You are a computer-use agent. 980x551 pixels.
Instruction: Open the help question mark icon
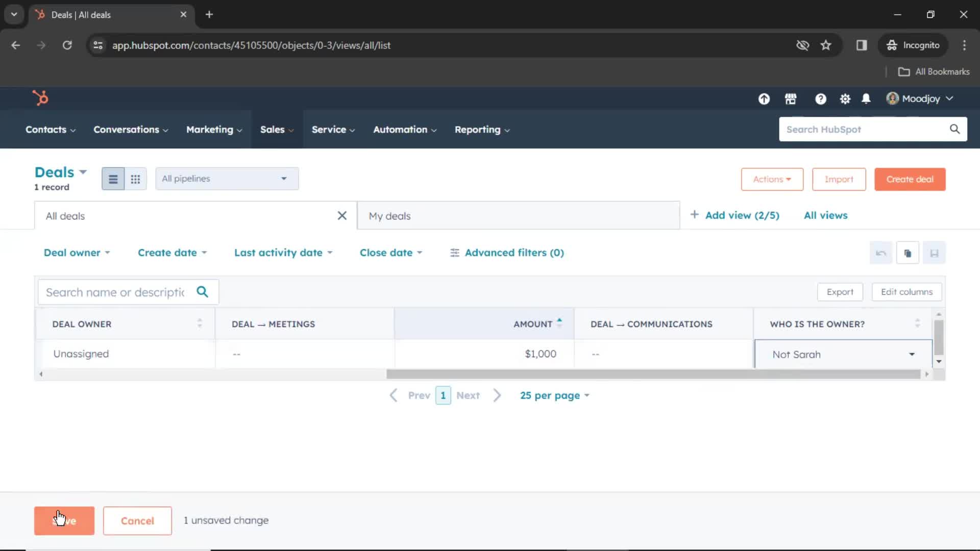[x=820, y=99]
